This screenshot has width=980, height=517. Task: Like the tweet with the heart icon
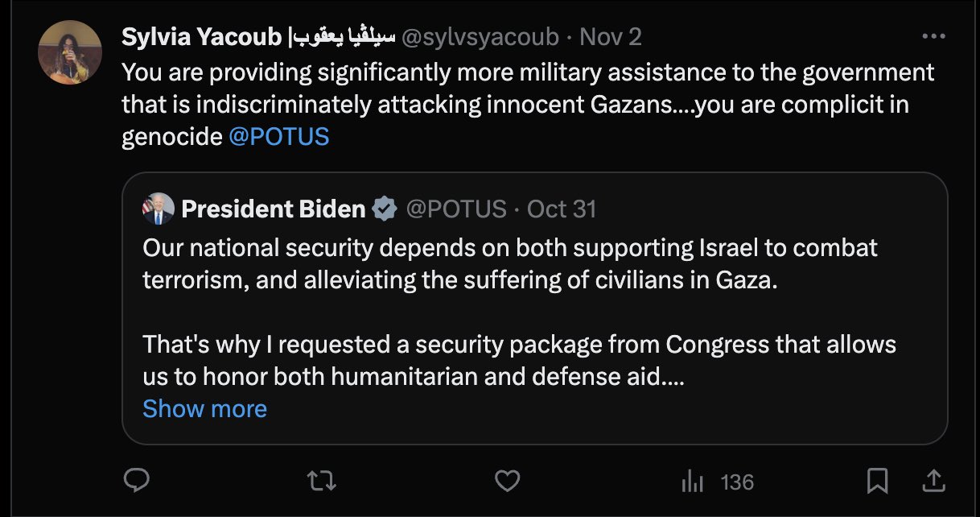(506, 482)
